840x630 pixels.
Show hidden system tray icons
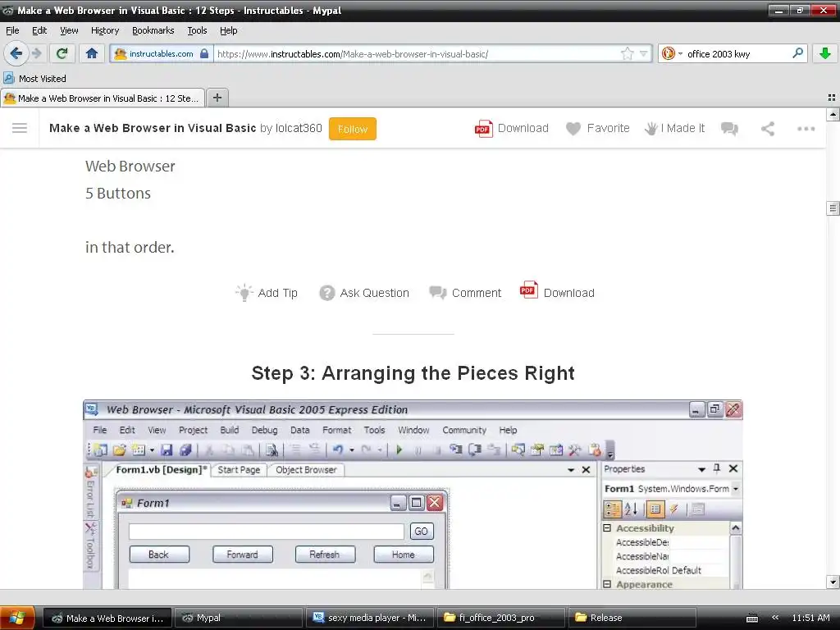(x=774, y=618)
